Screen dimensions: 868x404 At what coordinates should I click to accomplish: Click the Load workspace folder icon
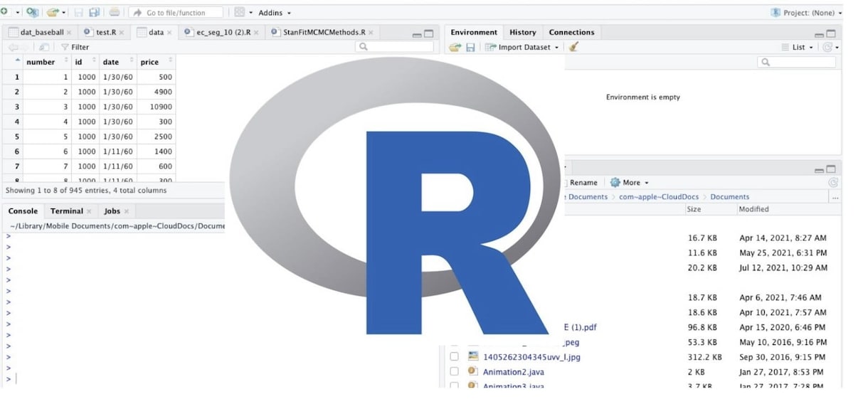pyautogui.click(x=455, y=47)
